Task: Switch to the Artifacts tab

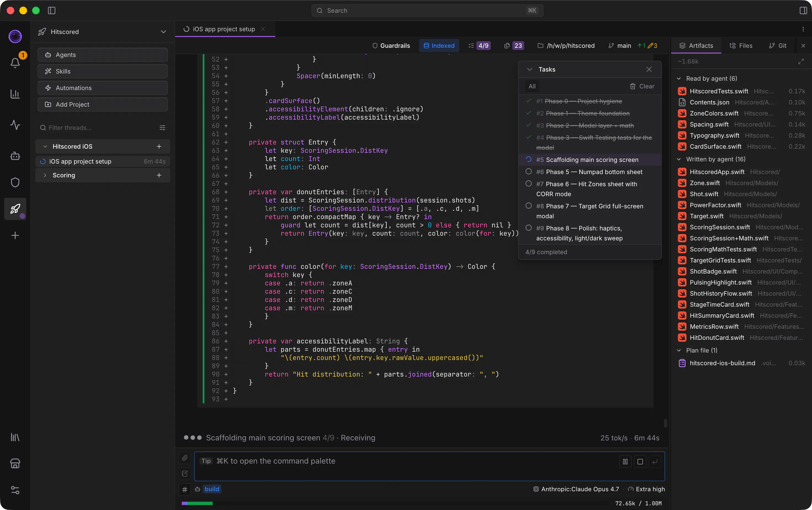Action: coord(696,46)
